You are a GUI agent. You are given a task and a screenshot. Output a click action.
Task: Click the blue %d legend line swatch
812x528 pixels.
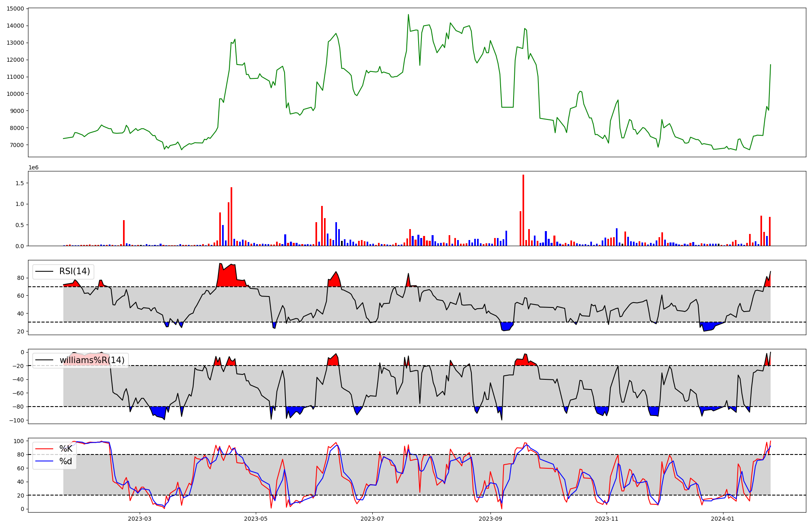[x=44, y=461]
